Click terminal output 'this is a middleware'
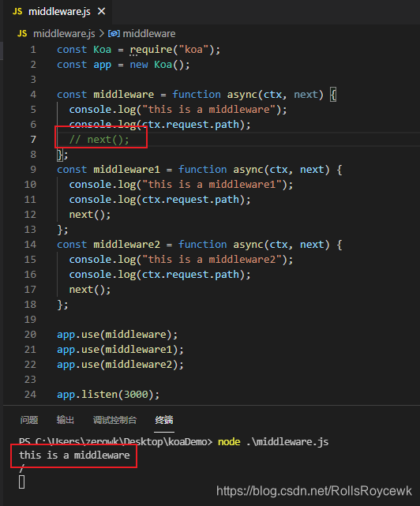 click(74, 455)
